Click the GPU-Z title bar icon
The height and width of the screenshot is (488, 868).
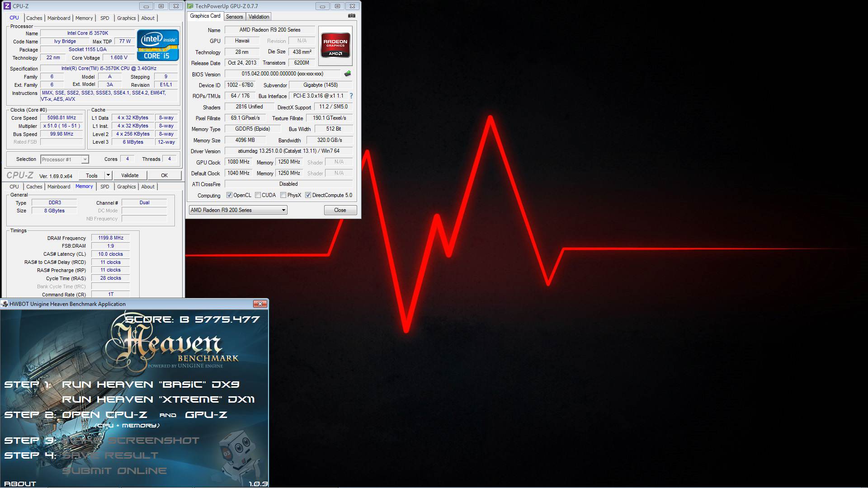(191, 6)
